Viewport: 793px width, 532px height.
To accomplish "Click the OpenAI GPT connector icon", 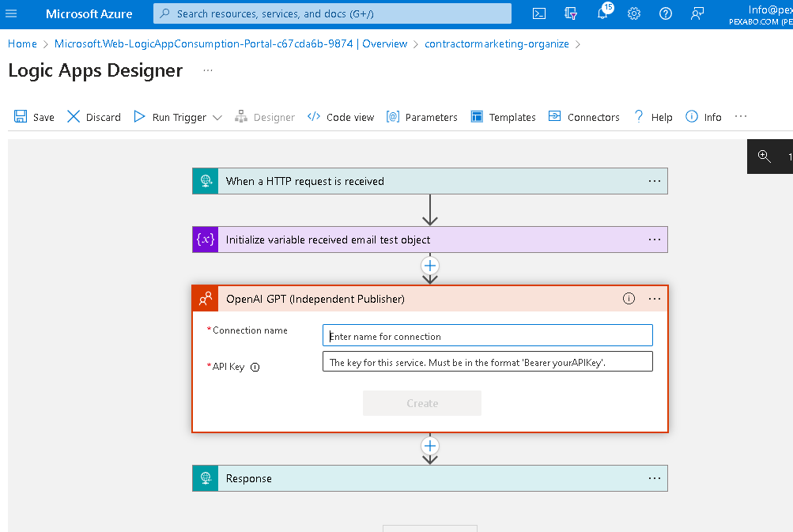I will click(206, 299).
